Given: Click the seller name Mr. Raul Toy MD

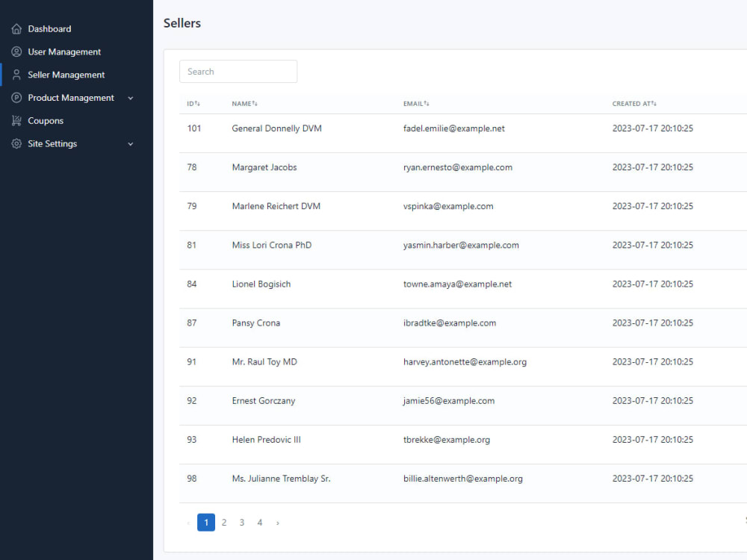Looking at the screenshot, I should click(264, 362).
